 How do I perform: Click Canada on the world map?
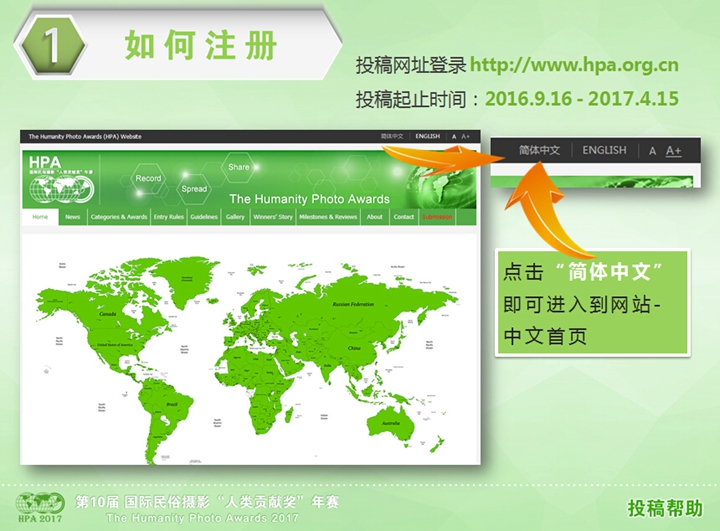click(108, 314)
